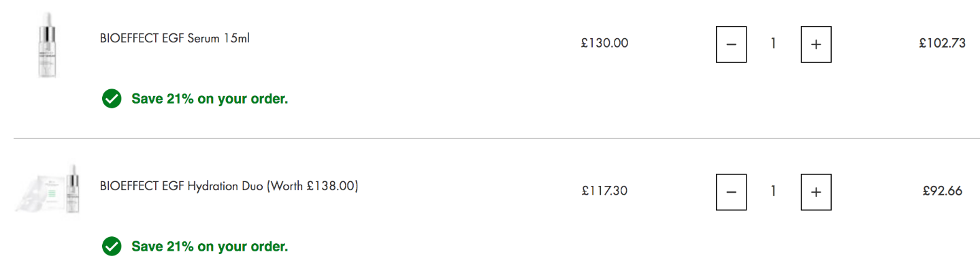
Task: Click the £92.66 discounted subtotal
Action: pos(942,191)
